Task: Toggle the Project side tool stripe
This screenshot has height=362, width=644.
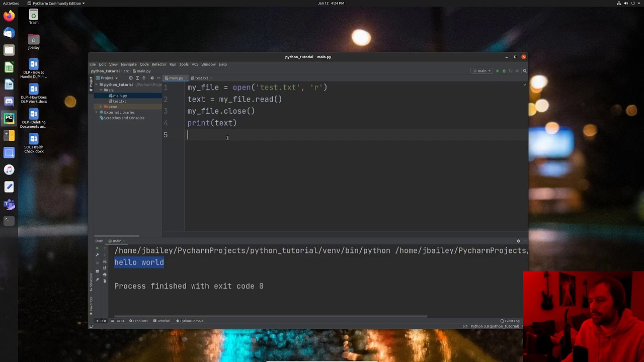Action: point(91,83)
